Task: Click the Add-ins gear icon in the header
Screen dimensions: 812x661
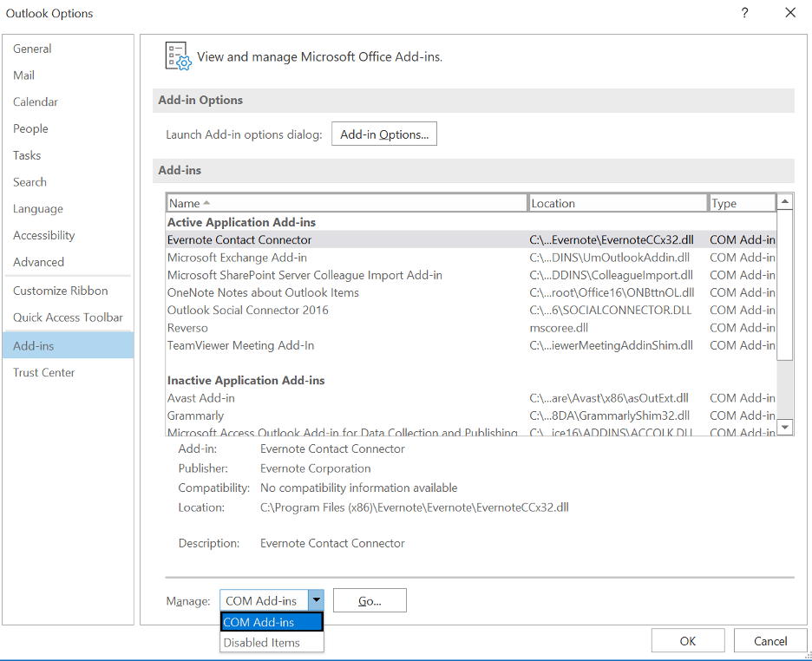Action: [178, 56]
